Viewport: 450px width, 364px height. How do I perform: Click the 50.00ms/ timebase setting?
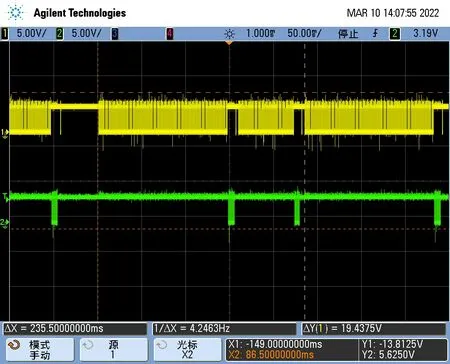tap(304, 34)
